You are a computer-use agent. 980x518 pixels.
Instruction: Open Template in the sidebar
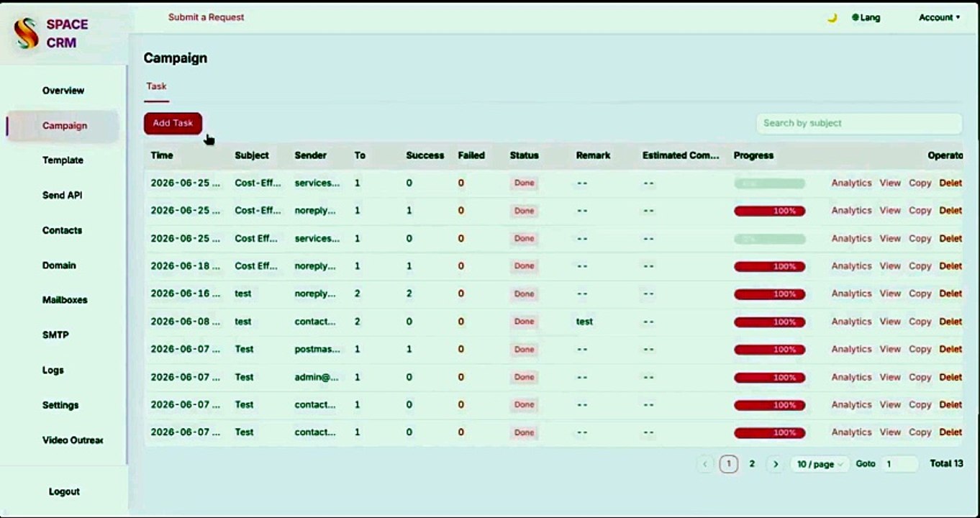[63, 160]
